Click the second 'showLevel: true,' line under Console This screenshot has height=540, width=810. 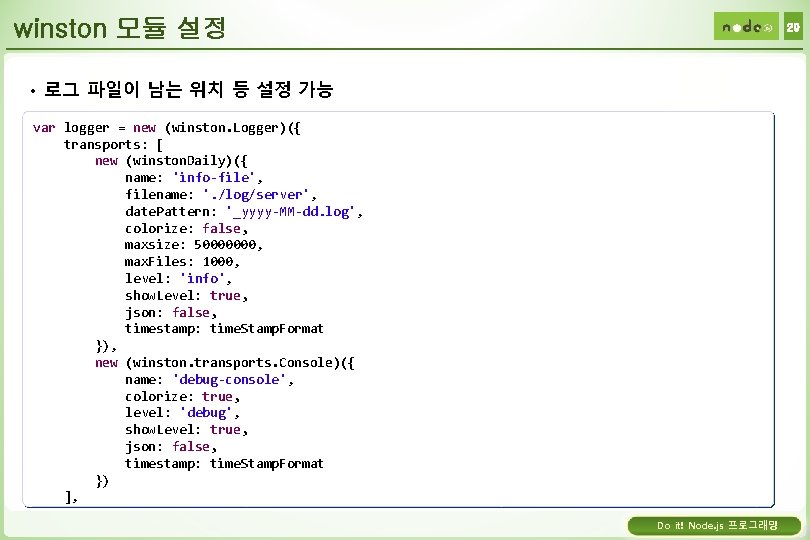coord(186,430)
